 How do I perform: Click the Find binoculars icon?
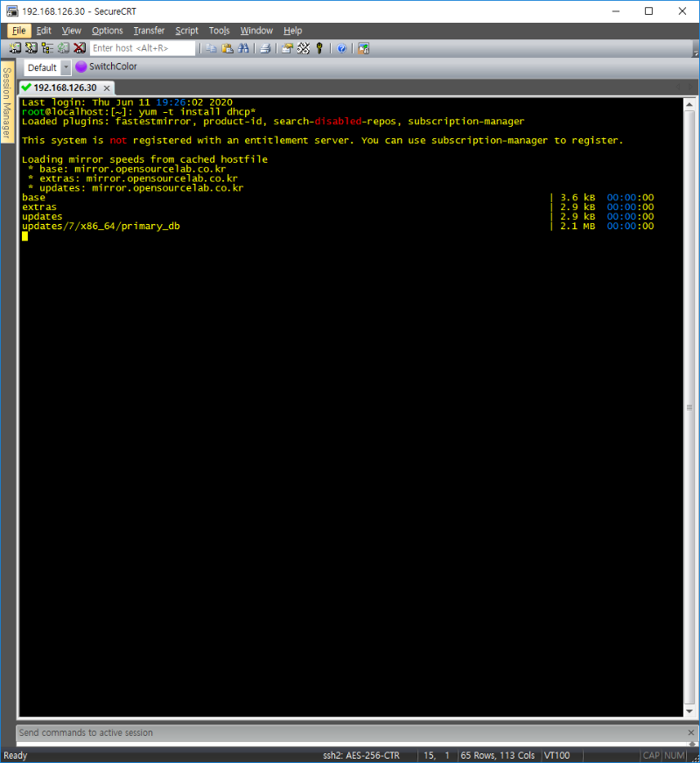pos(243,48)
